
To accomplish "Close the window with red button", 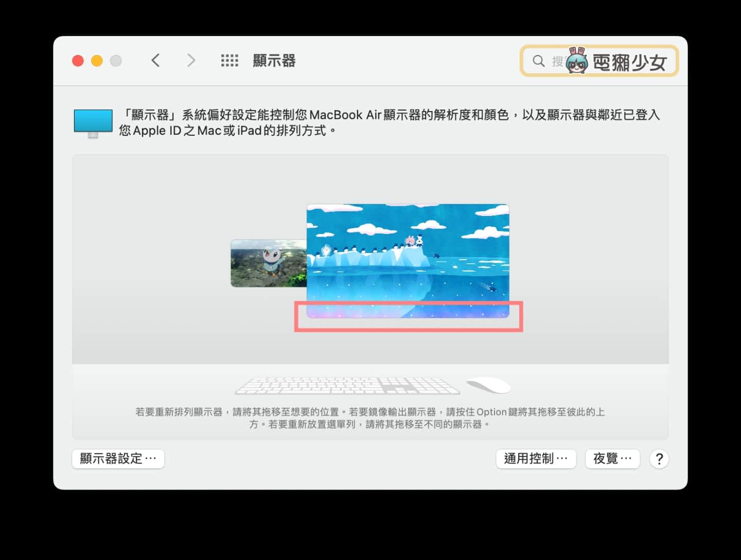I will click(78, 61).
